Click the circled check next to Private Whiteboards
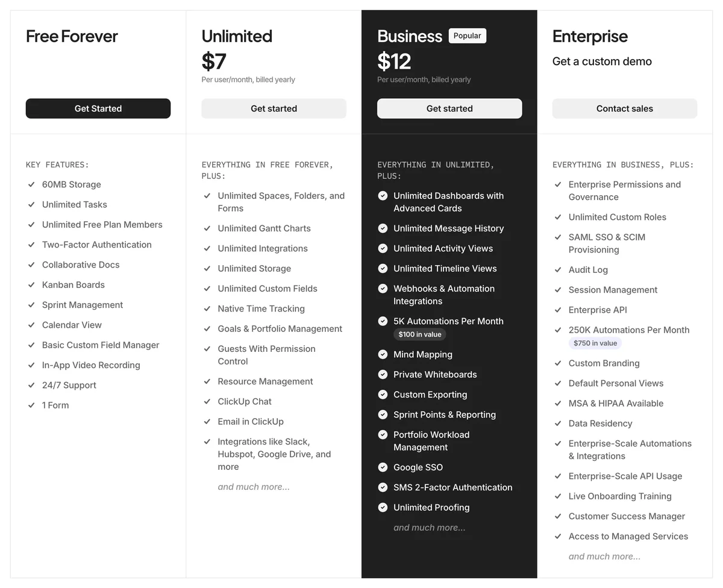 (x=383, y=374)
